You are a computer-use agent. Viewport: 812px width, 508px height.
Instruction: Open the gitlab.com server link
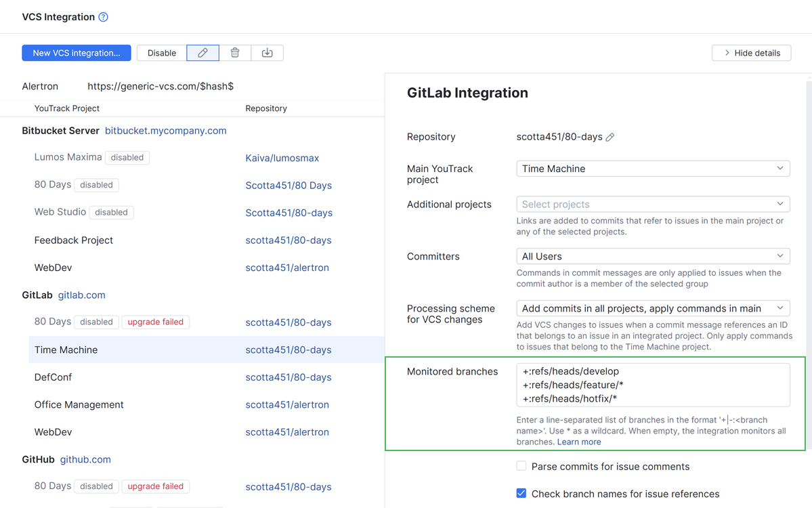pyautogui.click(x=81, y=295)
